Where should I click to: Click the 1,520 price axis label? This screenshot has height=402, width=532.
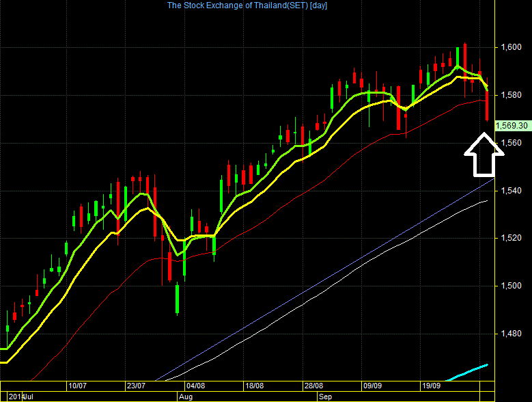[x=512, y=238]
